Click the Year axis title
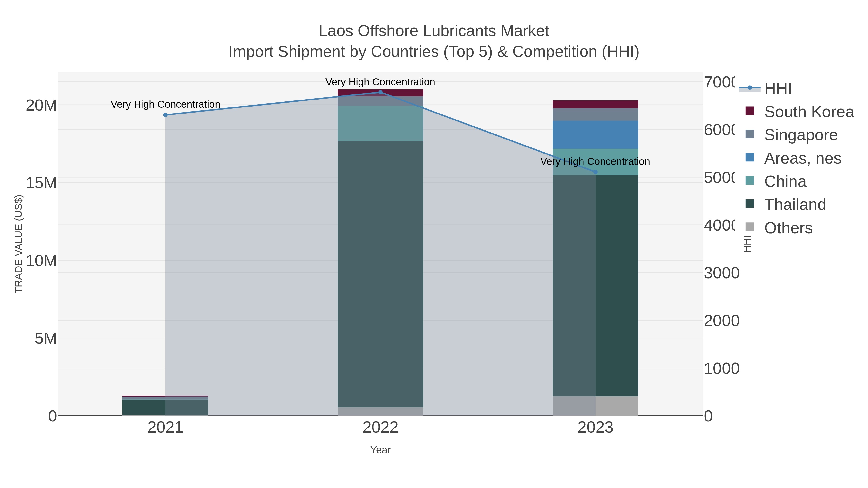868x488 pixels. [380, 450]
